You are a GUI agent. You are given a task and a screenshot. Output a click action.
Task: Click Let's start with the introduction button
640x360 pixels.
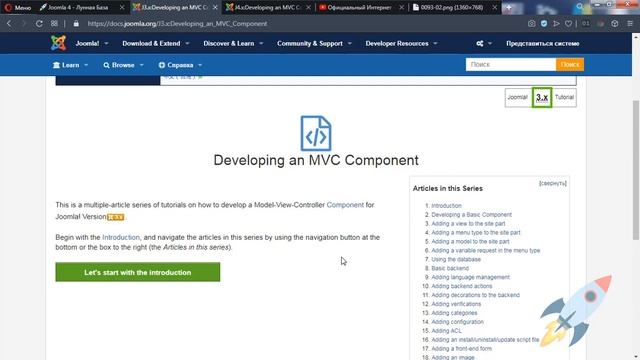pyautogui.click(x=138, y=272)
